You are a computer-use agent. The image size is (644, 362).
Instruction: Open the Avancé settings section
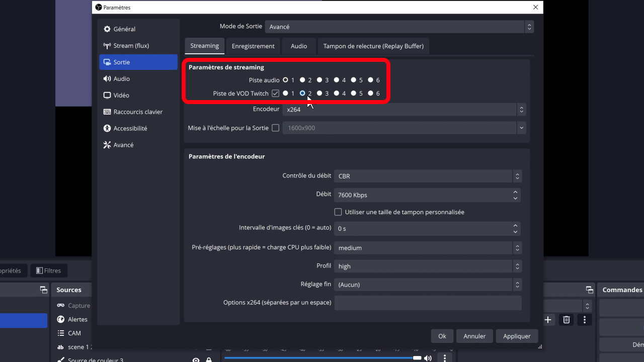pyautogui.click(x=123, y=145)
